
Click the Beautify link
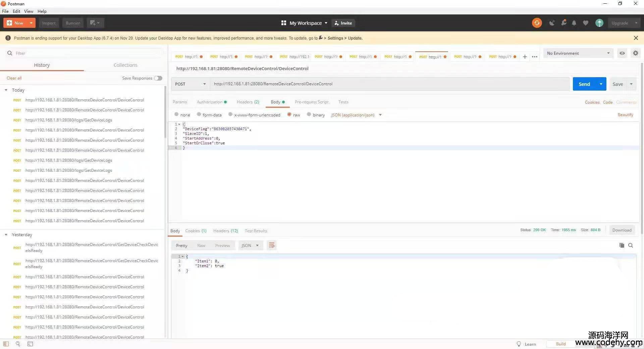pos(625,115)
